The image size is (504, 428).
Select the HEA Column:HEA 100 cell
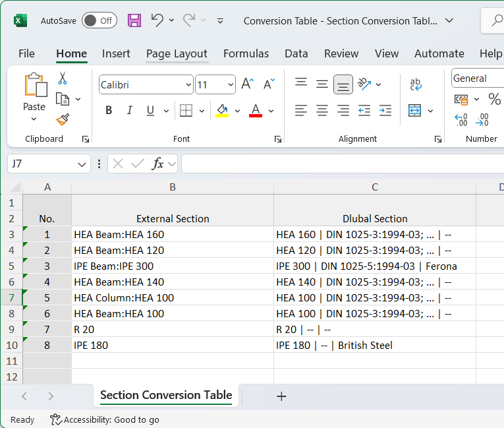tap(173, 297)
